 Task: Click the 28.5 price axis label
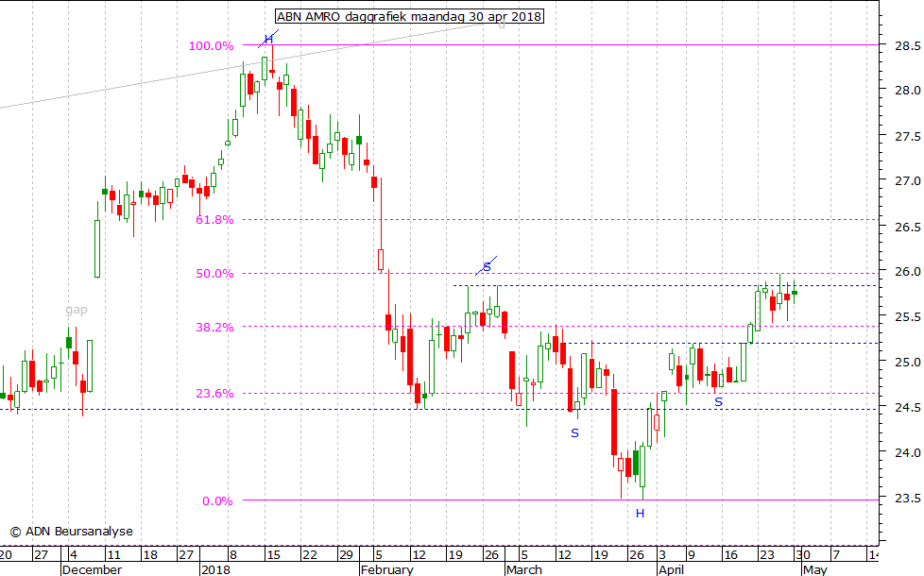(x=908, y=46)
